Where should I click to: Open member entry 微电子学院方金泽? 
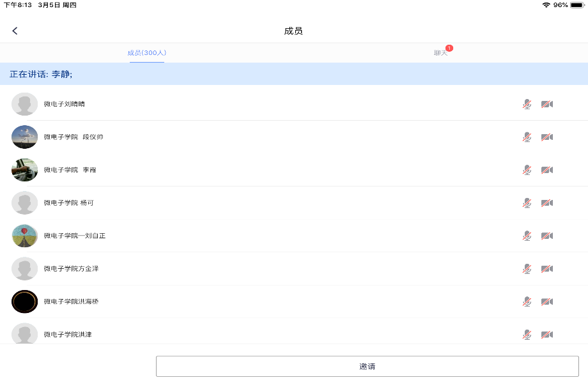71,269
